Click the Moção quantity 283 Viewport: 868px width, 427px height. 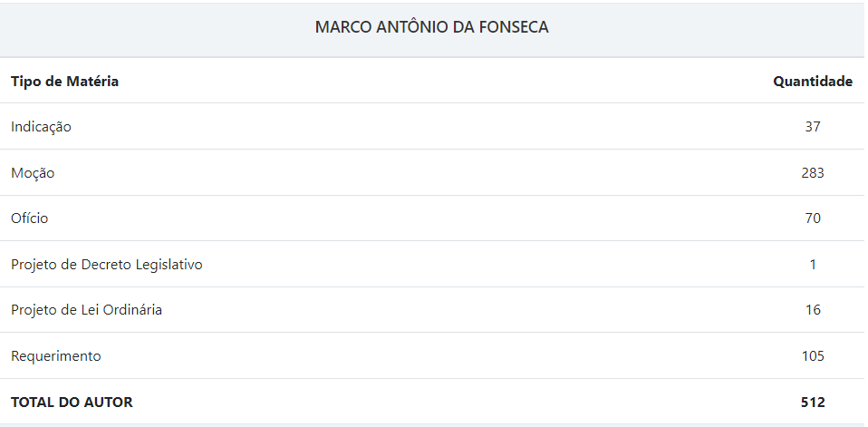[x=813, y=172]
